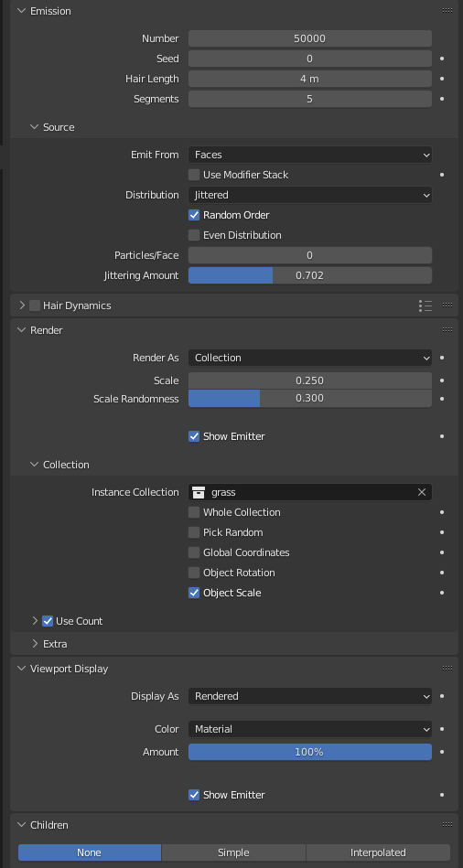Click the animate dot next to Hair Length
The image size is (463, 868).
click(442, 79)
